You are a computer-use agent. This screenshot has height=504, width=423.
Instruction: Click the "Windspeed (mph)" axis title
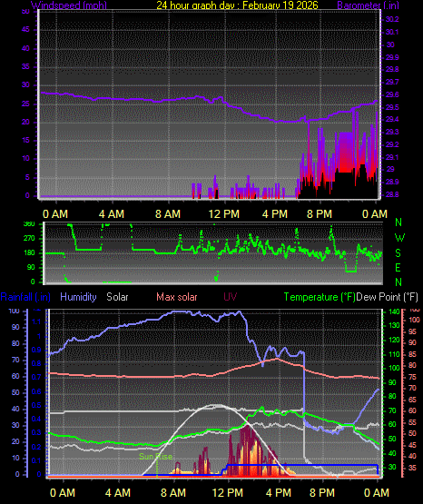[x=69, y=5]
